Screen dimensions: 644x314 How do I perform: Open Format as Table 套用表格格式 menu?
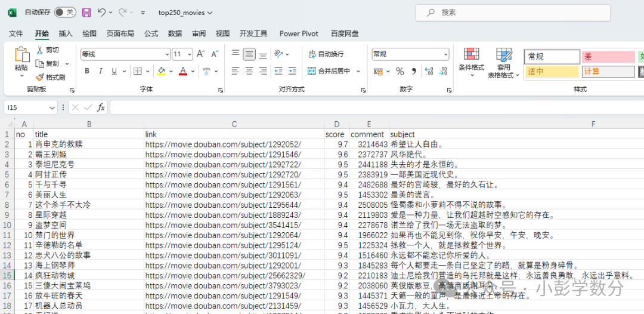(503, 63)
